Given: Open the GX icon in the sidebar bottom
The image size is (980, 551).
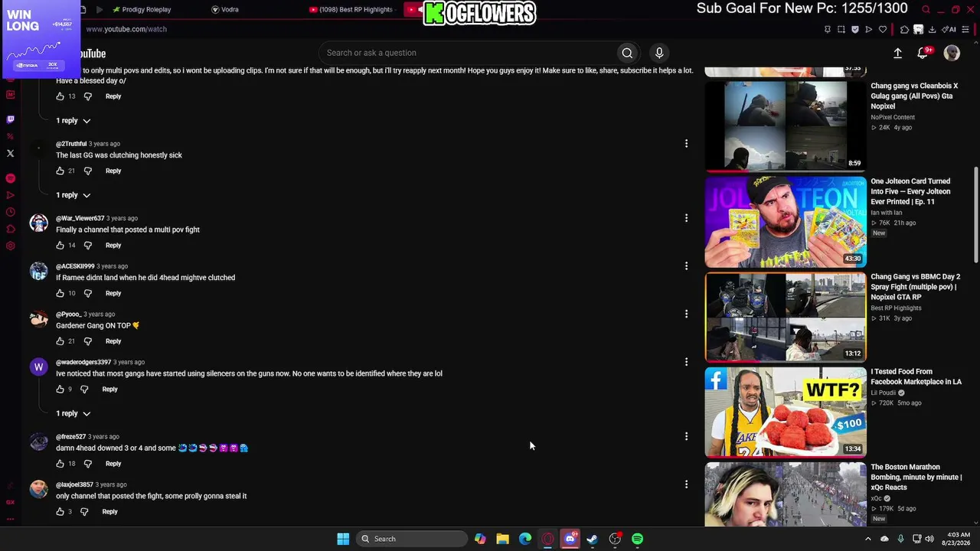Looking at the screenshot, I should pyautogui.click(x=10, y=502).
